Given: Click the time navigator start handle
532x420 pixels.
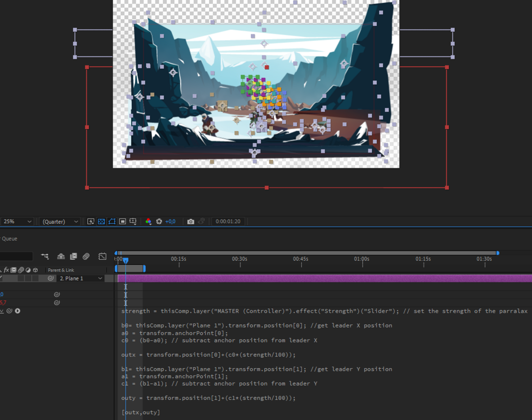Looking at the screenshot, I should (x=116, y=253).
